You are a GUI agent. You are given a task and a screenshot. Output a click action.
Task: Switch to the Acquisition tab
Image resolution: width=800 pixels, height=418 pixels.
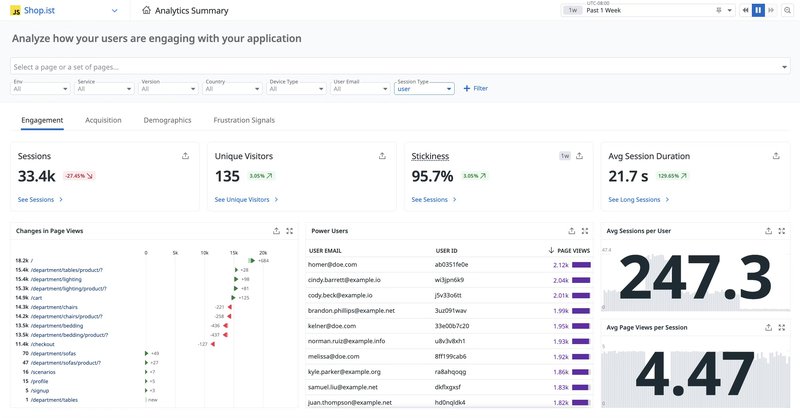[x=103, y=120]
